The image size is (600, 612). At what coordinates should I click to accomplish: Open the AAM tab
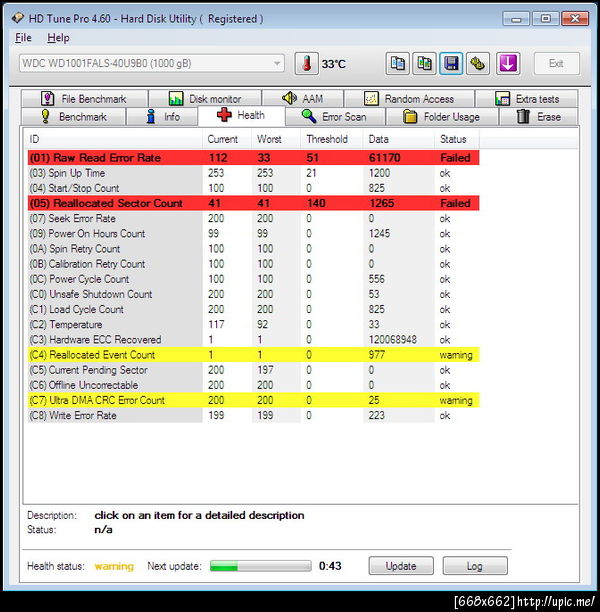(303, 99)
